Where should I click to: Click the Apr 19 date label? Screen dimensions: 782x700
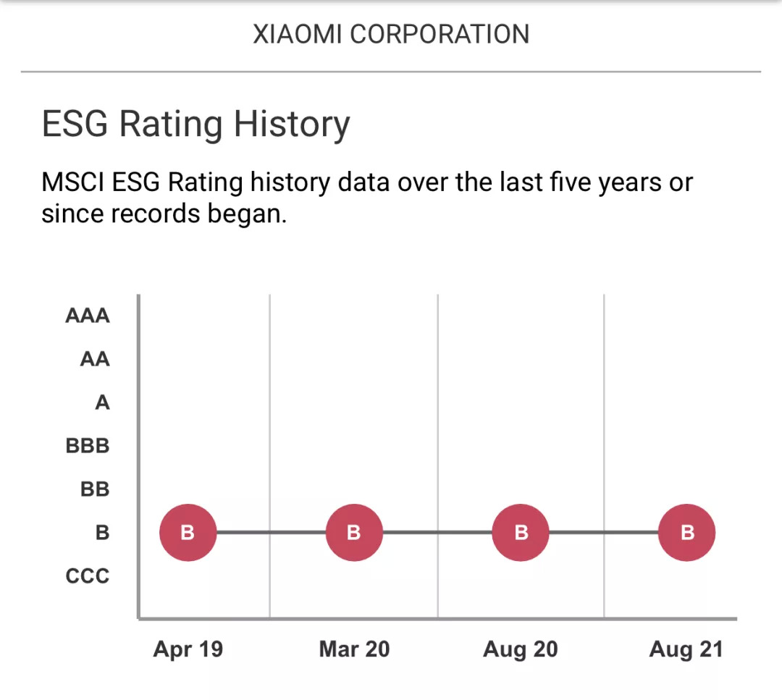(x=188, y=649)
